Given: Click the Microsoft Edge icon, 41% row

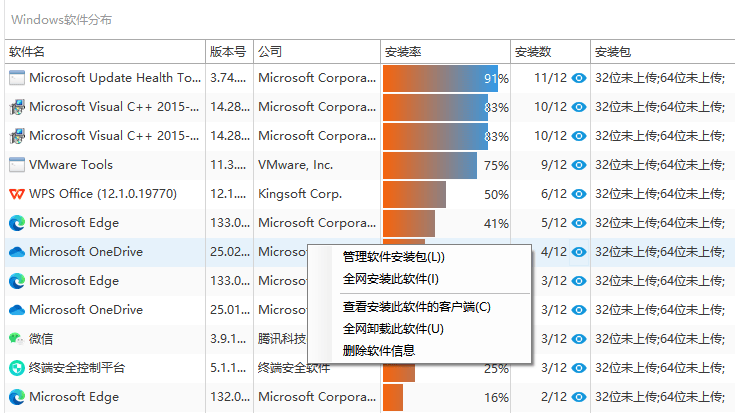Looking at the screenshot, I should [x=17, y=223].
